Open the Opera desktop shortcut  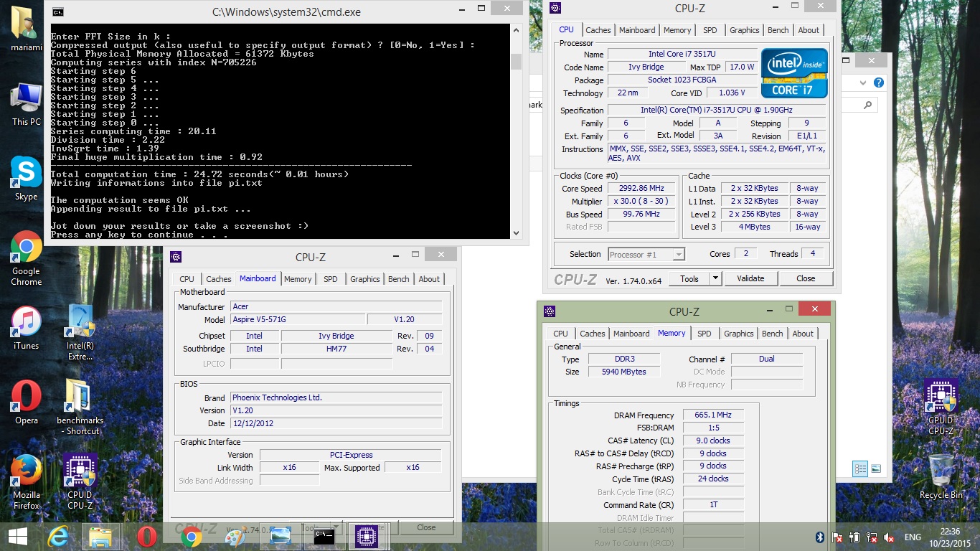[x=26, y=402]
